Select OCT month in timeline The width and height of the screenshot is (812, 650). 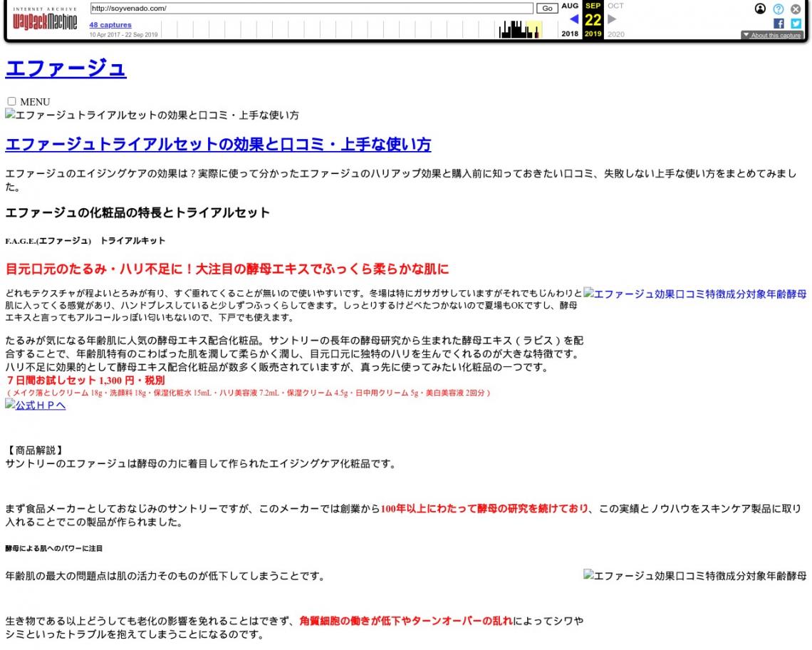[615, 6]
